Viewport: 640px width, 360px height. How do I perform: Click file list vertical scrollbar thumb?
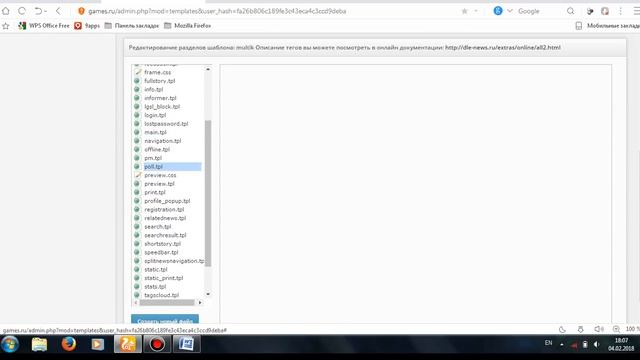pyautogui.click(x=208, y=193)
